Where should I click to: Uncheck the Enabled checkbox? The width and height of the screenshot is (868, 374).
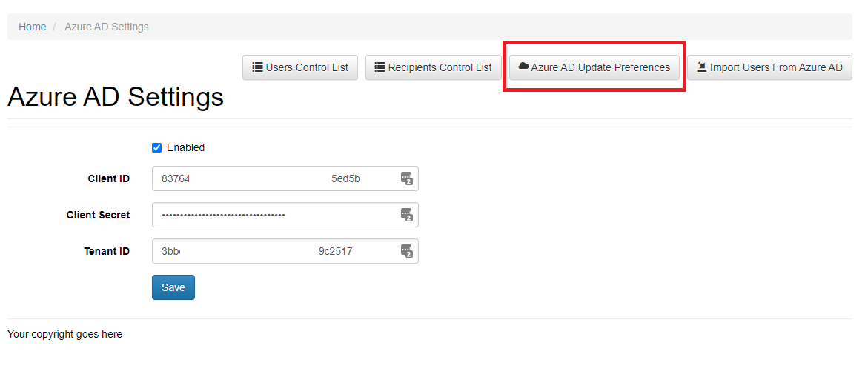coord(156,147)
